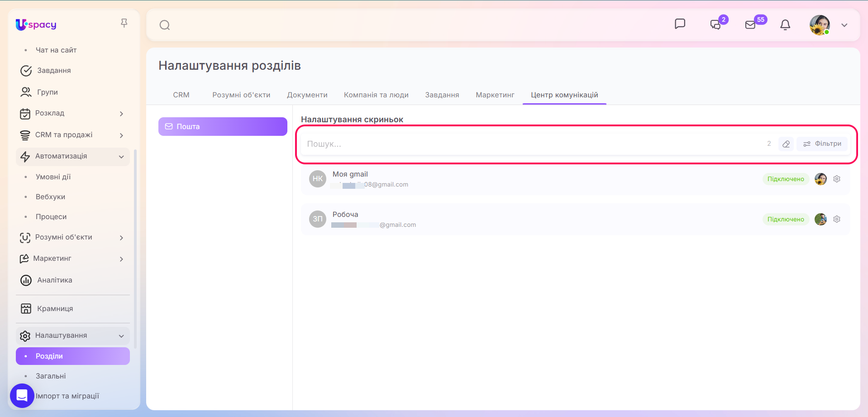
Task: Collapse the Налаштування section chevron
Action: 121,336
